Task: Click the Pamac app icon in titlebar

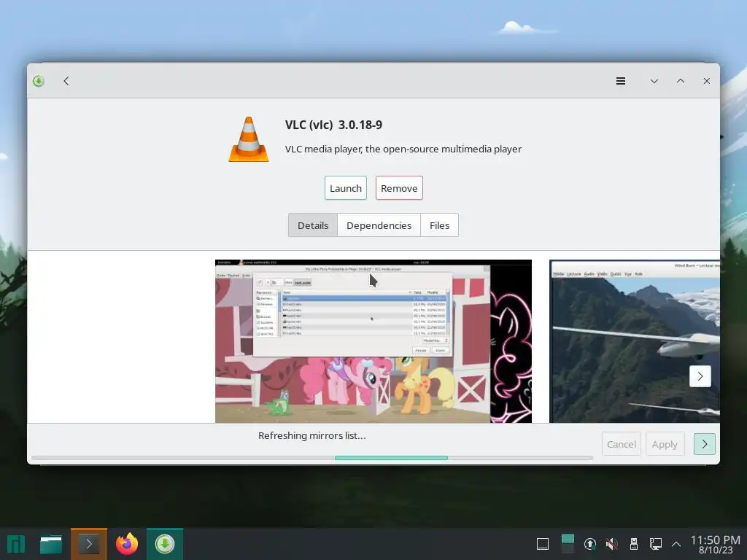Action: coord(39,81)
